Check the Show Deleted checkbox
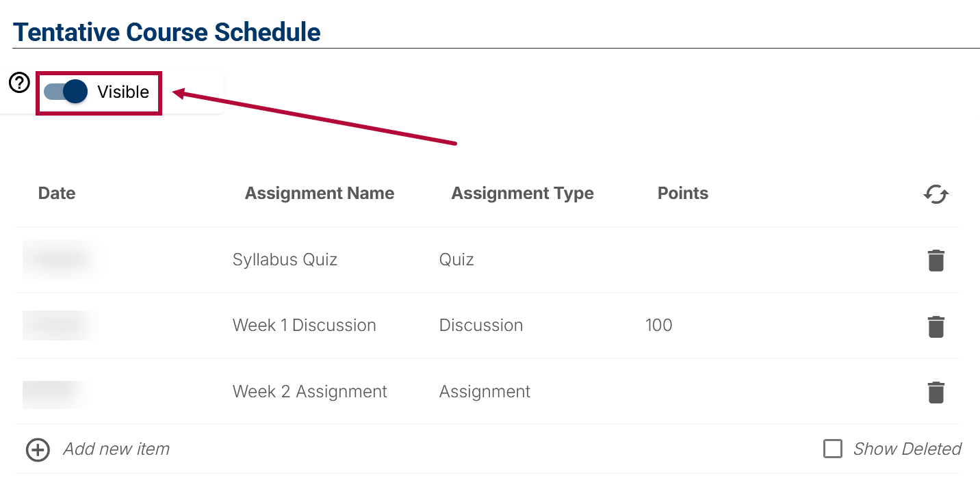980x491 pixels. coord(832,449)
